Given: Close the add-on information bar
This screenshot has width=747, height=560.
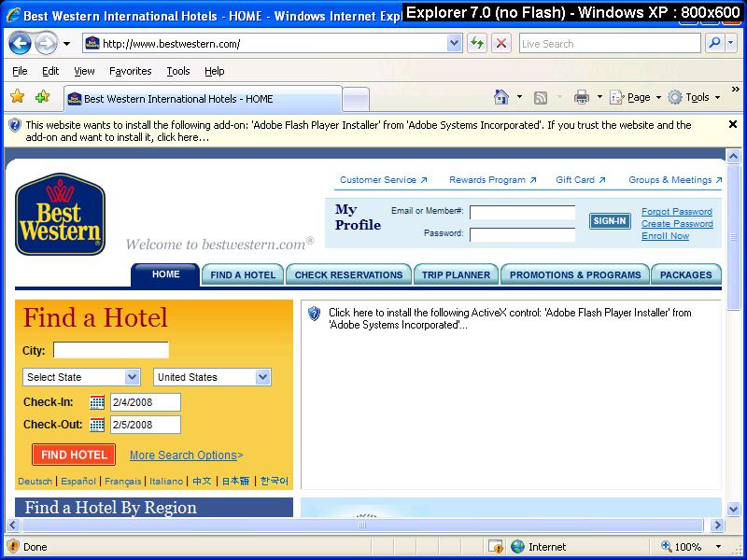Looking at the screenshot, I should (733, 124).
